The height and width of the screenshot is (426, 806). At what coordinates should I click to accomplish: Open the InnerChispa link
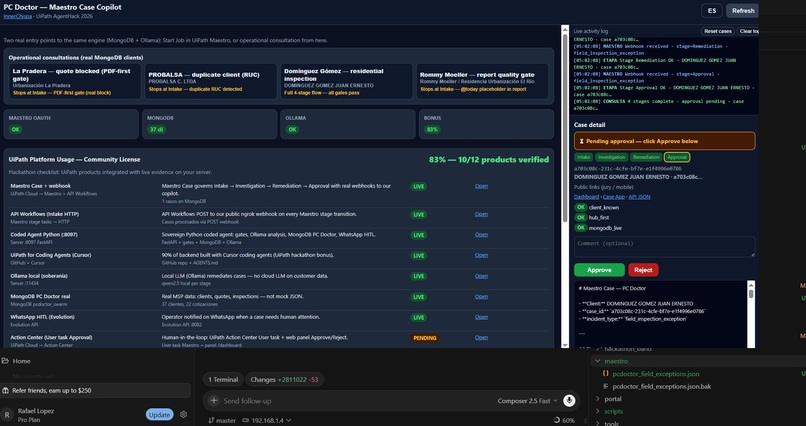18,16
